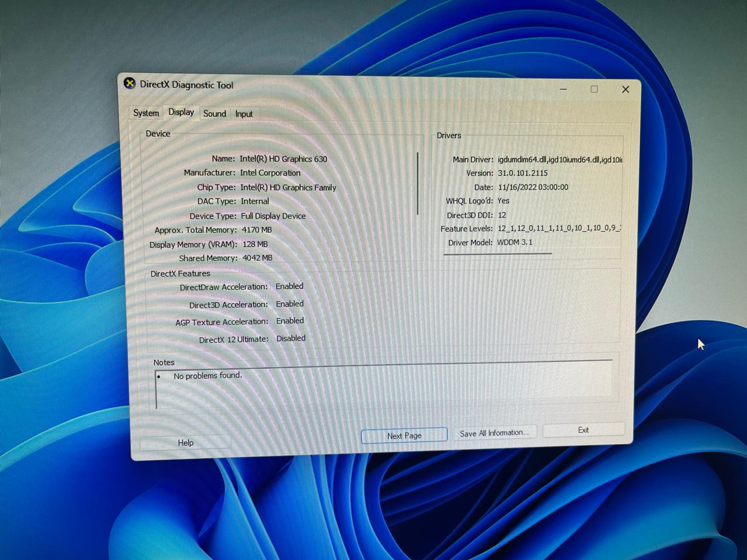
Task: Click the Direct3D DDI value '12'
Action: coord(502,215)
